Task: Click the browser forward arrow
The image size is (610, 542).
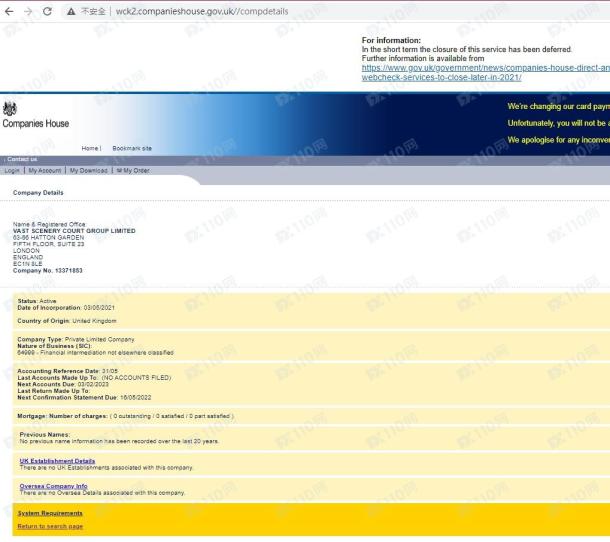Action: click(x=28, y=11)
